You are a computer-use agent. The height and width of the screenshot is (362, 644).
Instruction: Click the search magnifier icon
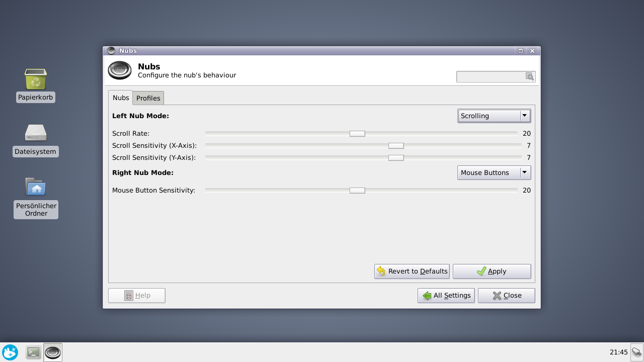tap(529, 76)
